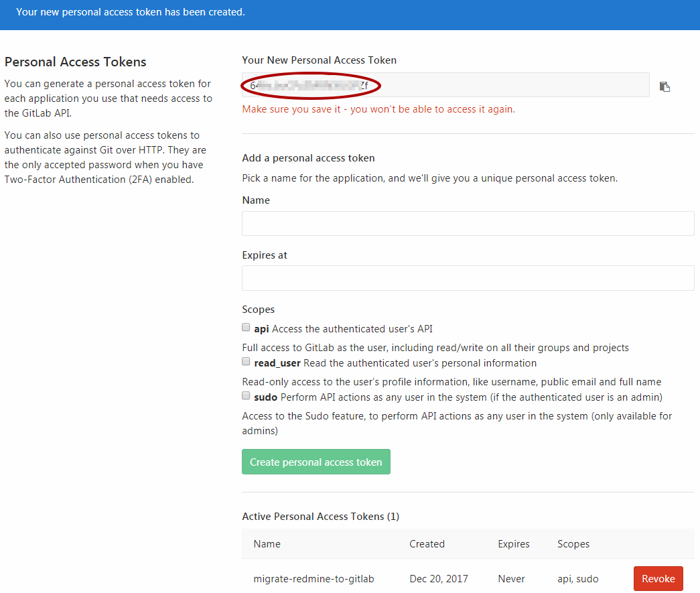Click the Name column header
Screen dimensions: 700x593
click(267, 543)
